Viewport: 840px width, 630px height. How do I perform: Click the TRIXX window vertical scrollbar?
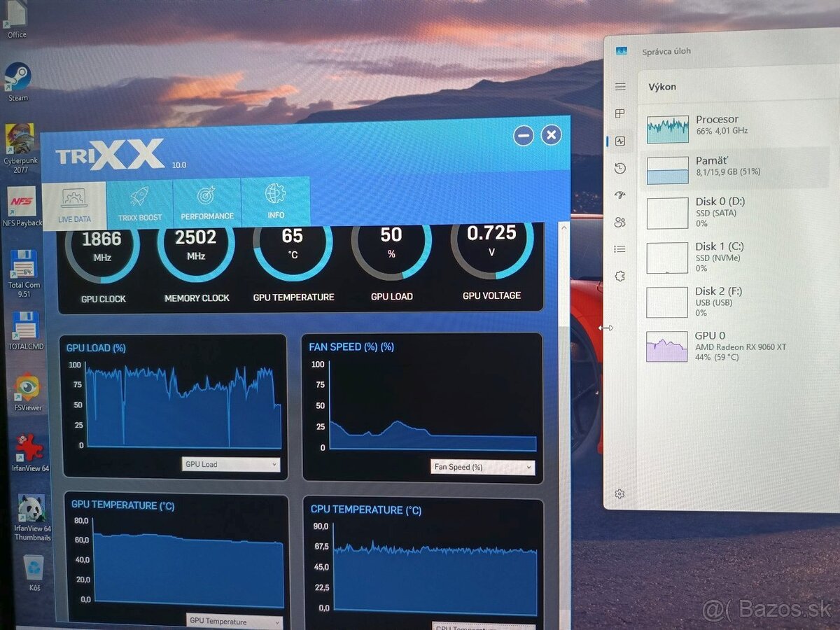point(563,420)
